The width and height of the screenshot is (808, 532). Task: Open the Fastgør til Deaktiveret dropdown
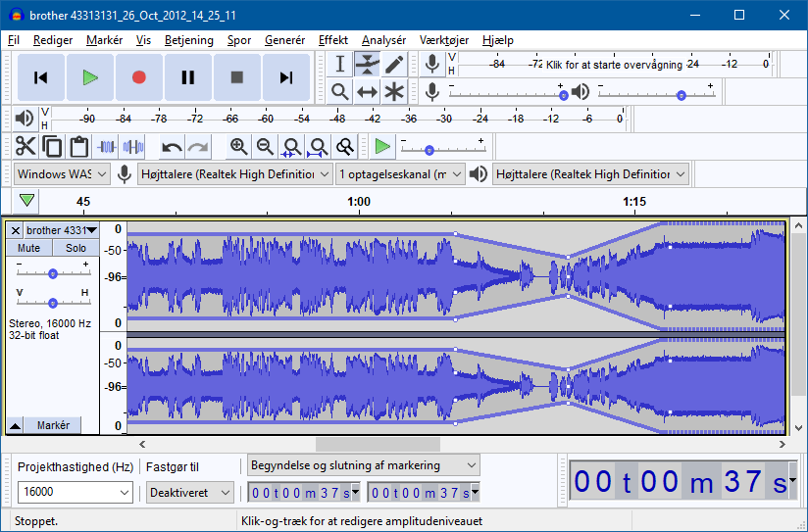(189, 493)
